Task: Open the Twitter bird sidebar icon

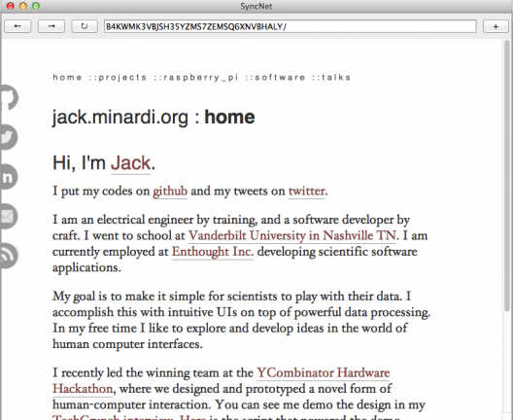Action: (9, 137)
